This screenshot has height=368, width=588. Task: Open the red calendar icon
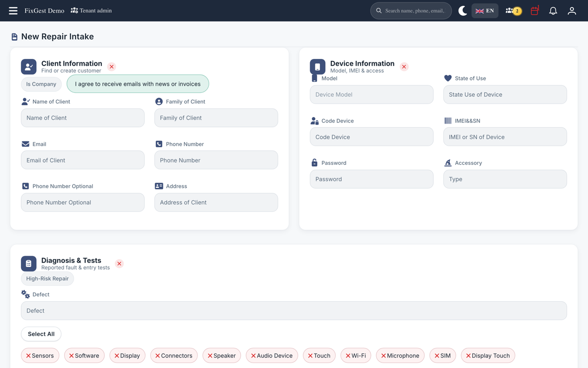coord(535,10)
